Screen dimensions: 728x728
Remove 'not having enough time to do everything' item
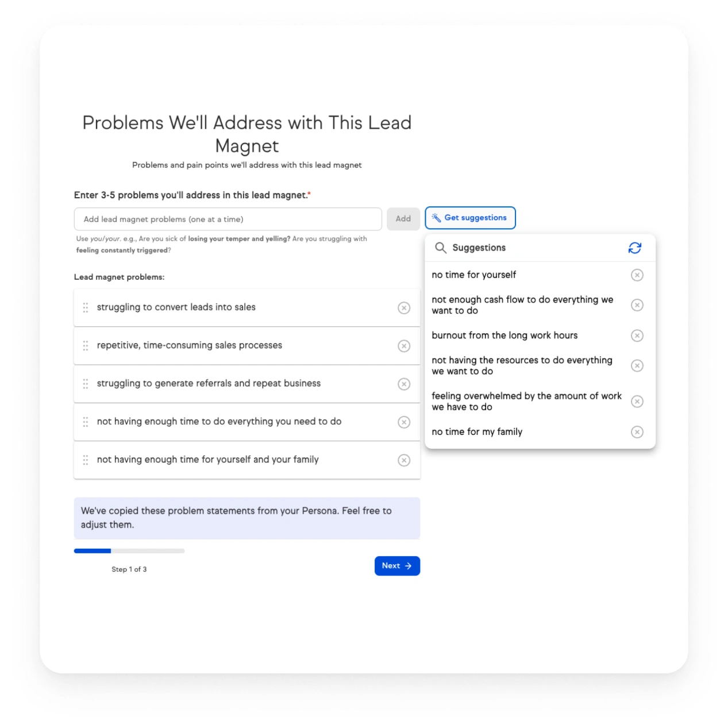[x=404, y=422]
